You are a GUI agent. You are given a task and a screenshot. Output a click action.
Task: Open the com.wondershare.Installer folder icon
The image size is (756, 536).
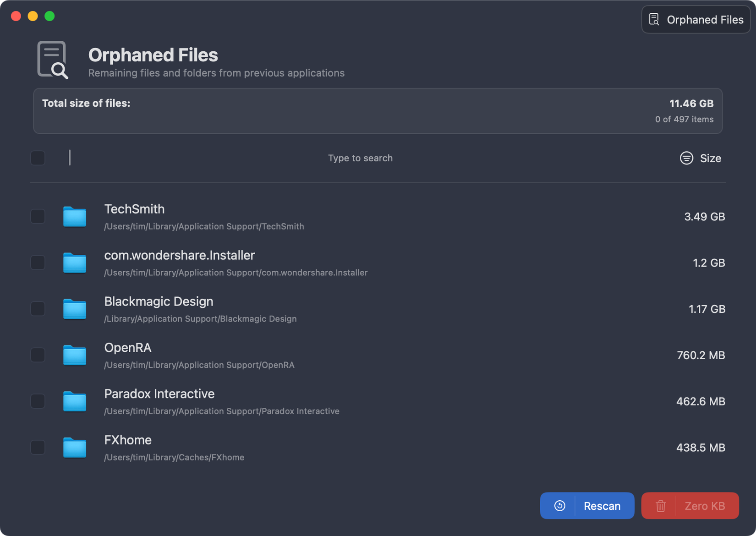click(x=74, y=263)
